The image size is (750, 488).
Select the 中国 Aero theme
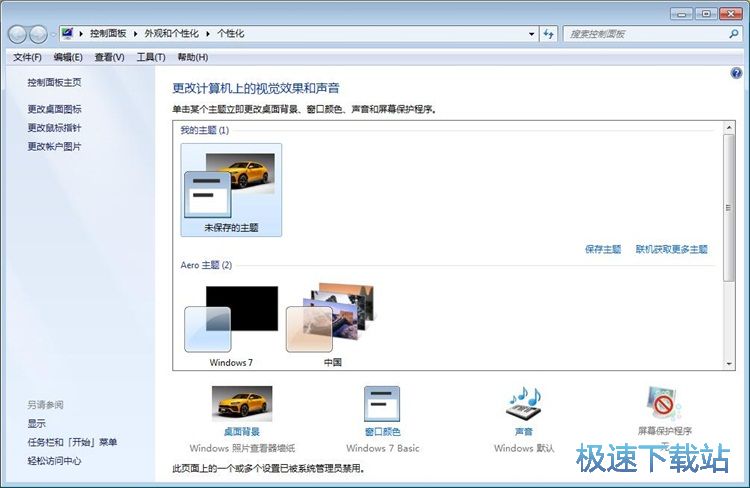coord(332,325)
